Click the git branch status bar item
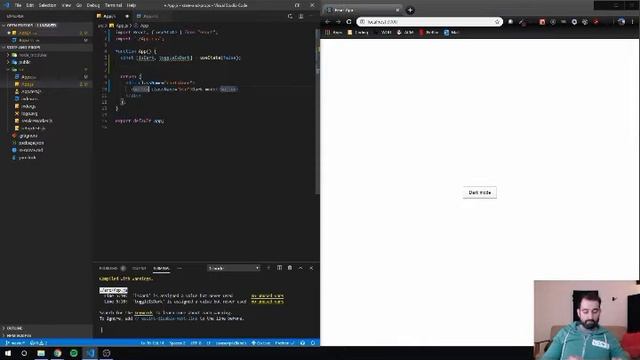This screenshot has height=360, width=640. click(15, 343)
